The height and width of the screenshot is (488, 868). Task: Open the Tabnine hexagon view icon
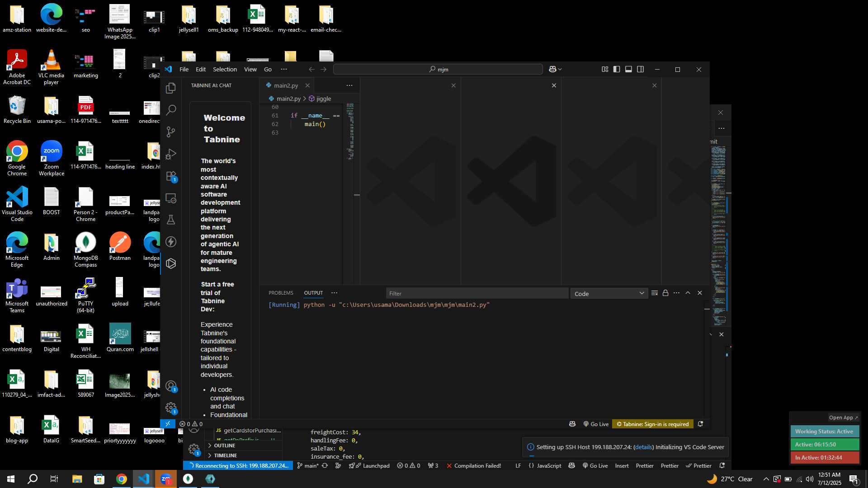click(171, 263)
